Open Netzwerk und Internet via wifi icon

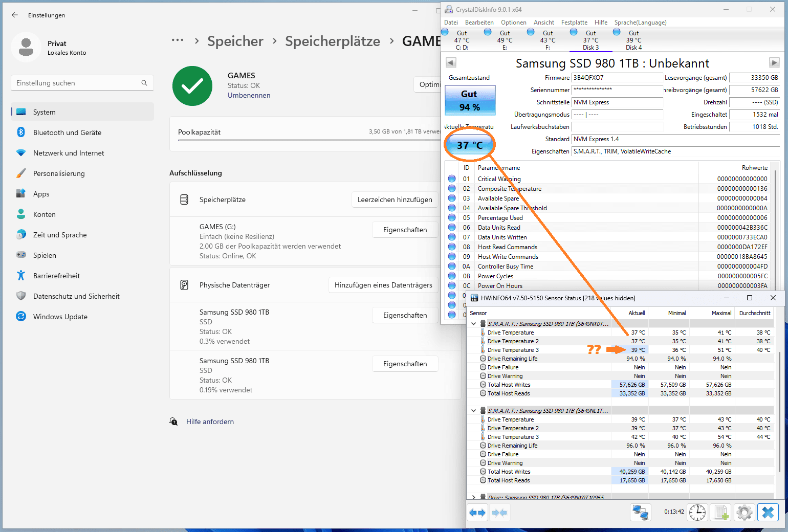(21, 153)
